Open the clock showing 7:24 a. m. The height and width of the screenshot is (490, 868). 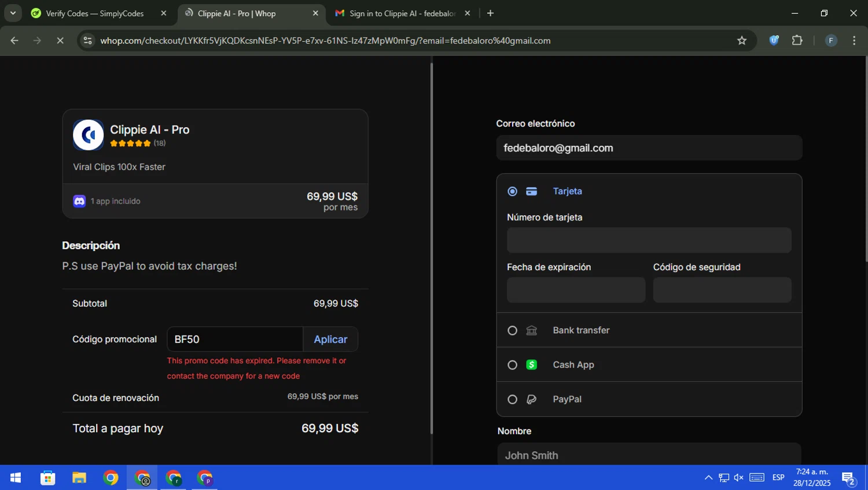tap(812, 478)
